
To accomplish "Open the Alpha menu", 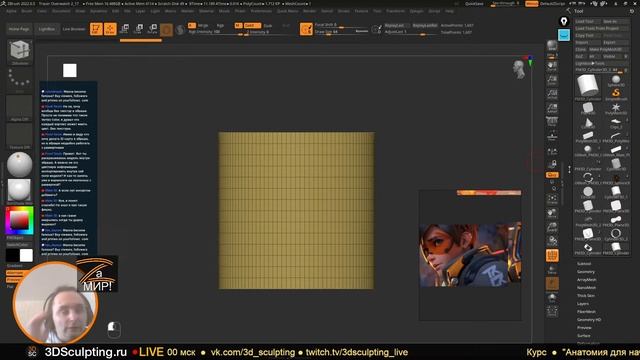I will pos(11,11).
